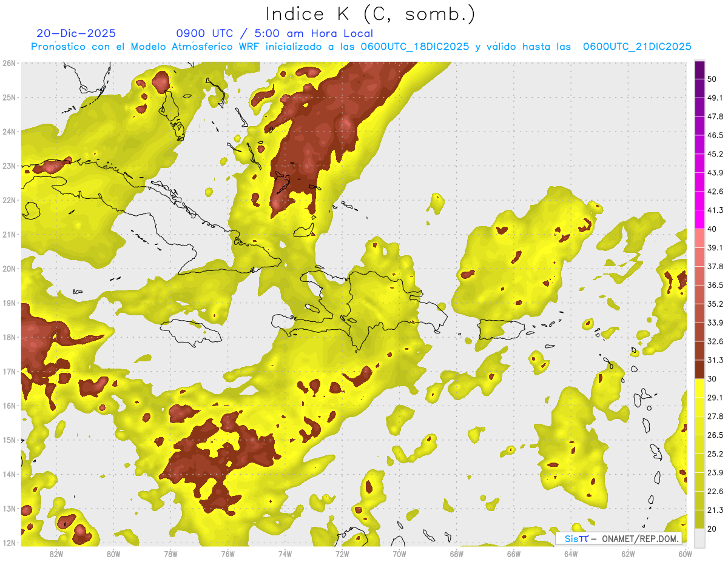This screenshot has height=562, width=728.
Task: Click the colorbar value 35.2
Action: [715, 304]
